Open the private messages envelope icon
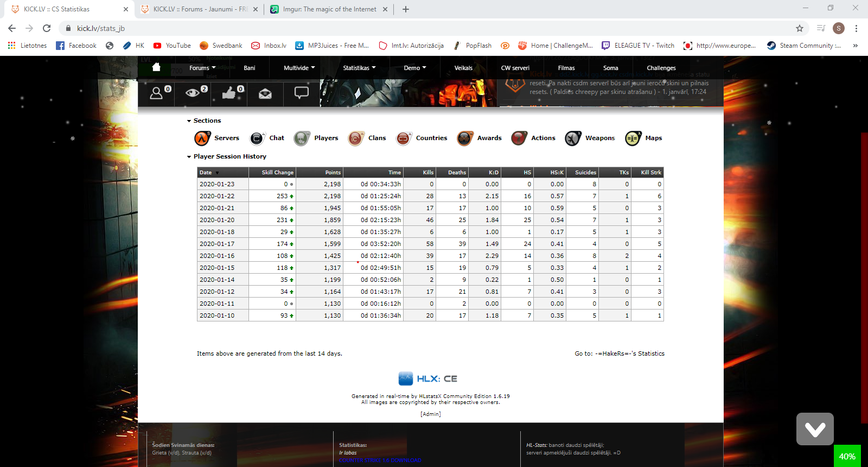Viewport: 868px width, 467px height. click(x=265, y=94)
